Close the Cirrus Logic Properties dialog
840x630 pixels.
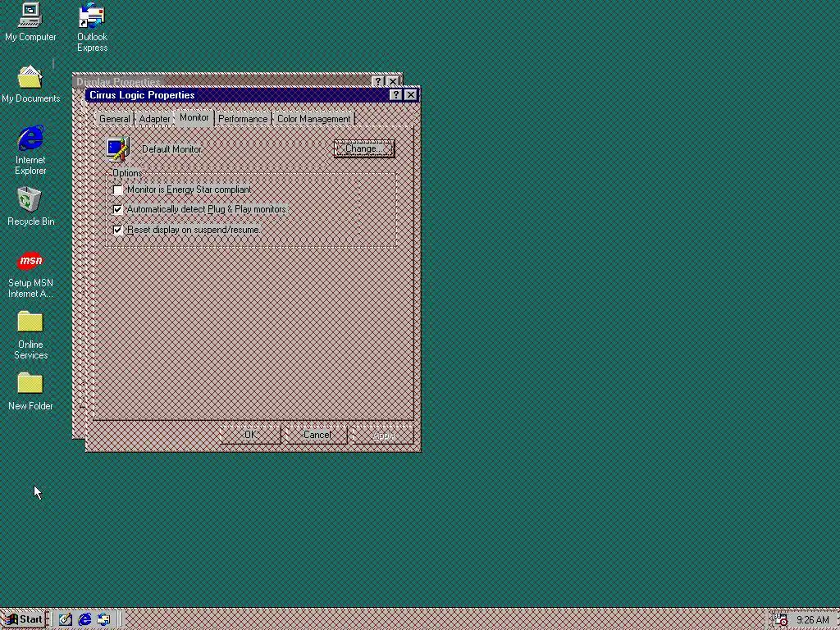[x=410, y=95]
